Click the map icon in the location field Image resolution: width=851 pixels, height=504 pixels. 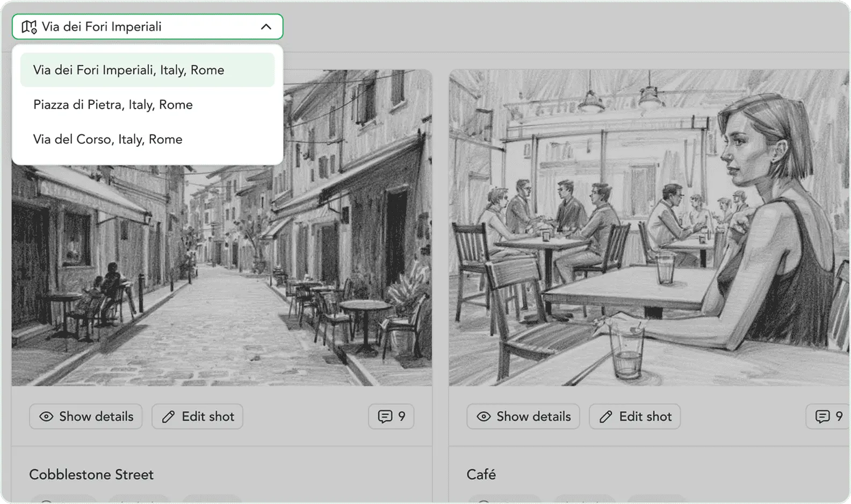coord(29,27)
